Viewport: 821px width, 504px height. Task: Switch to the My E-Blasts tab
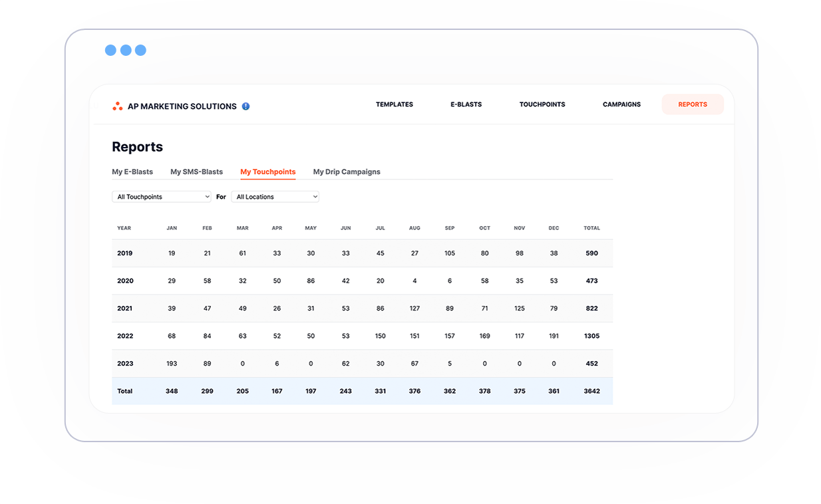point(132,172)
